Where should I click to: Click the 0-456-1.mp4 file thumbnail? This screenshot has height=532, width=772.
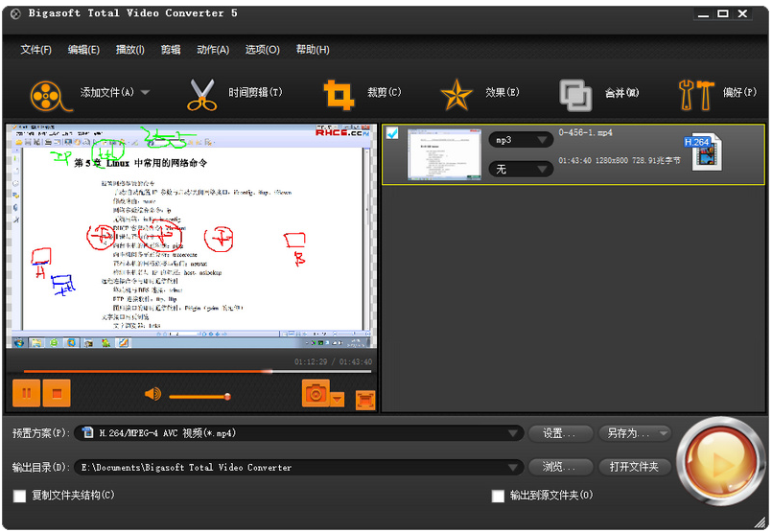point(445,154)
